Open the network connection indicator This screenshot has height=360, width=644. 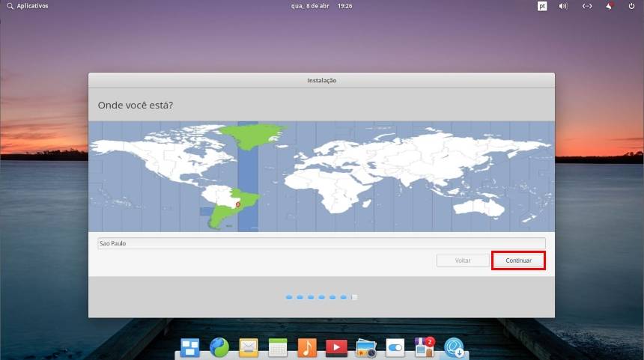pyautogui.click(x=587, y=6)
